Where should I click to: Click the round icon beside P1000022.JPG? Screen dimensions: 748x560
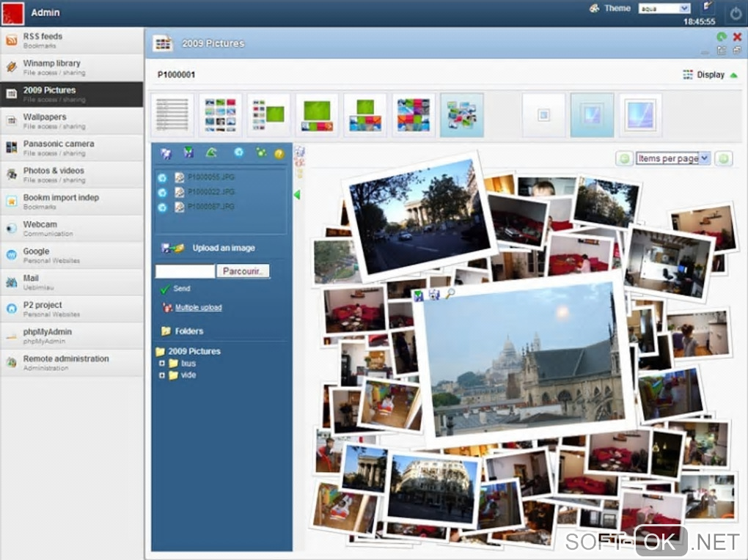[x=163, y=193]
